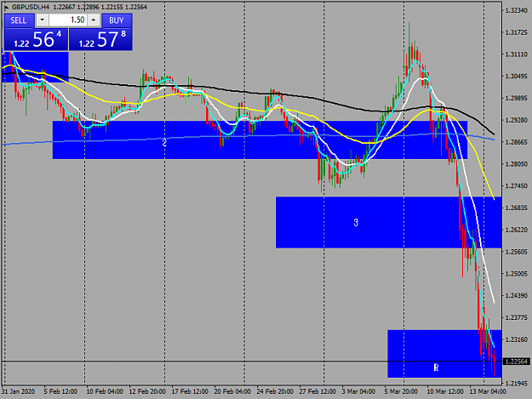Click the 1.29280 price scale value

(517, 120)
